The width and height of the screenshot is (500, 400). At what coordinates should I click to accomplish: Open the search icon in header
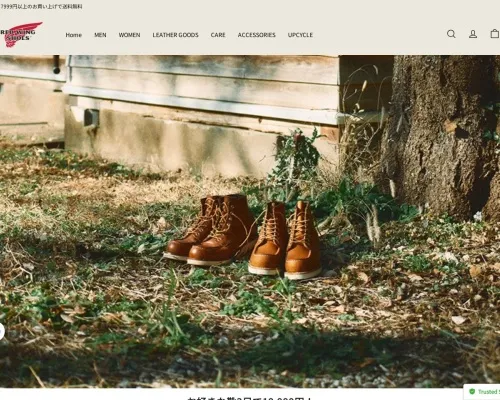tap(451, 34)
